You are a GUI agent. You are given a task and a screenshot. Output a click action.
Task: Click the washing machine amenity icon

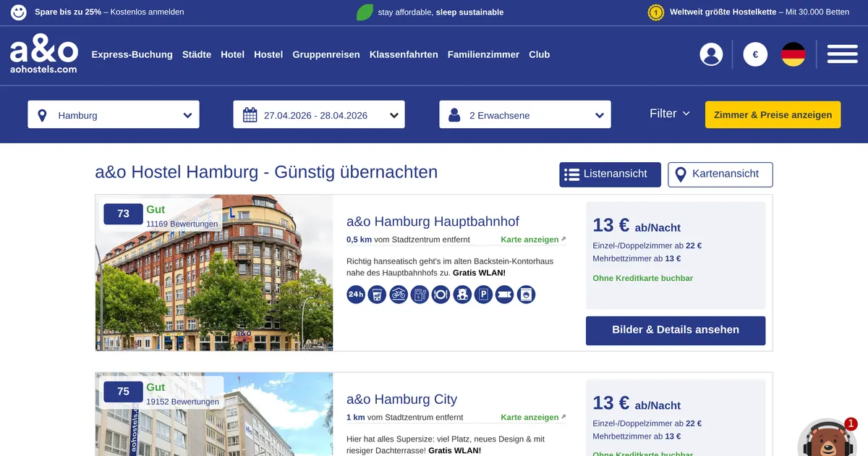pos(526,295)
